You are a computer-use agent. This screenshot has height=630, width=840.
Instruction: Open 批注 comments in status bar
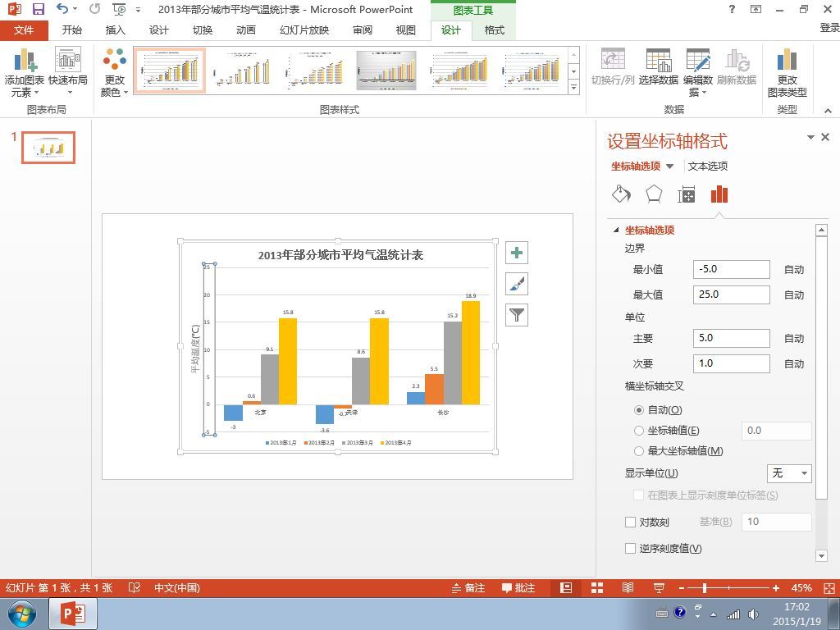[518, 588]
